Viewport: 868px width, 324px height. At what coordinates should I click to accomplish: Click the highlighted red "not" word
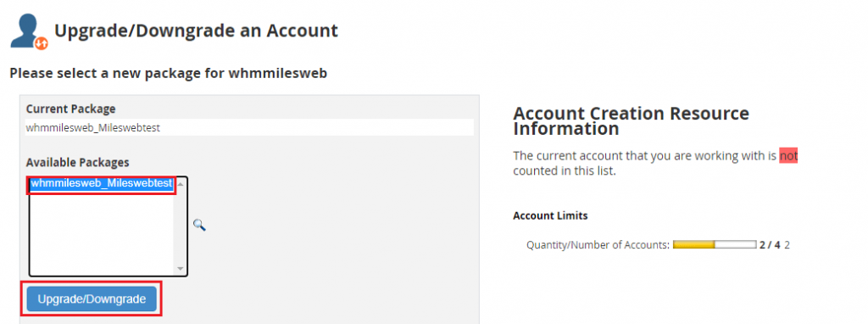pyautogui.click(x=788, y=156)
